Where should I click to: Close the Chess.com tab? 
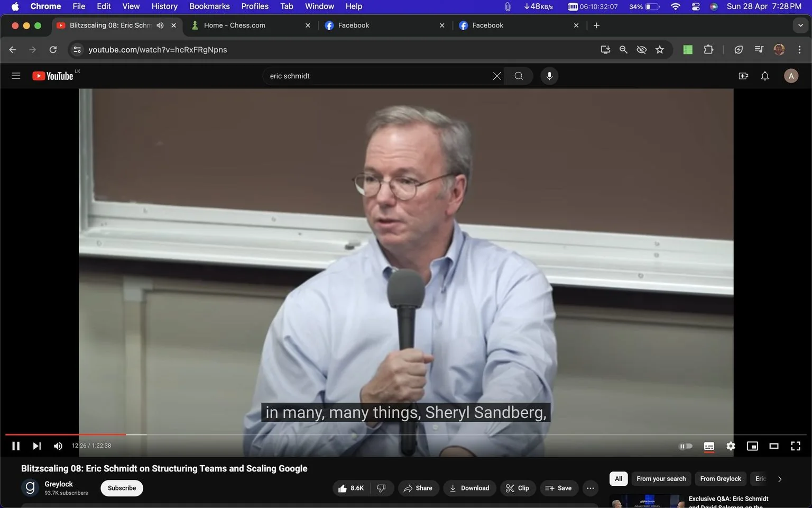(308, 25)
